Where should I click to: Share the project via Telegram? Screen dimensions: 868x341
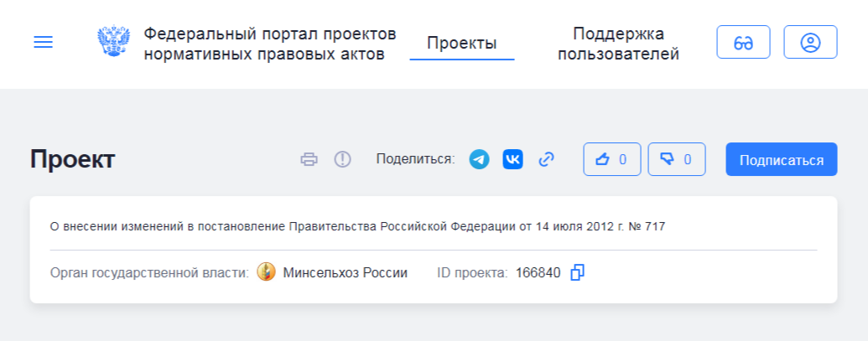tap(479, 159)
